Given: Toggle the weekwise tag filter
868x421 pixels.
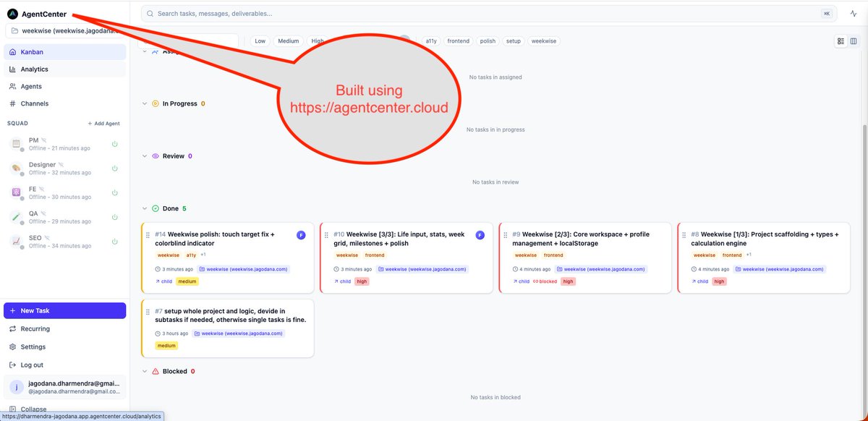Looking at the screenshot, I should 544,41.
